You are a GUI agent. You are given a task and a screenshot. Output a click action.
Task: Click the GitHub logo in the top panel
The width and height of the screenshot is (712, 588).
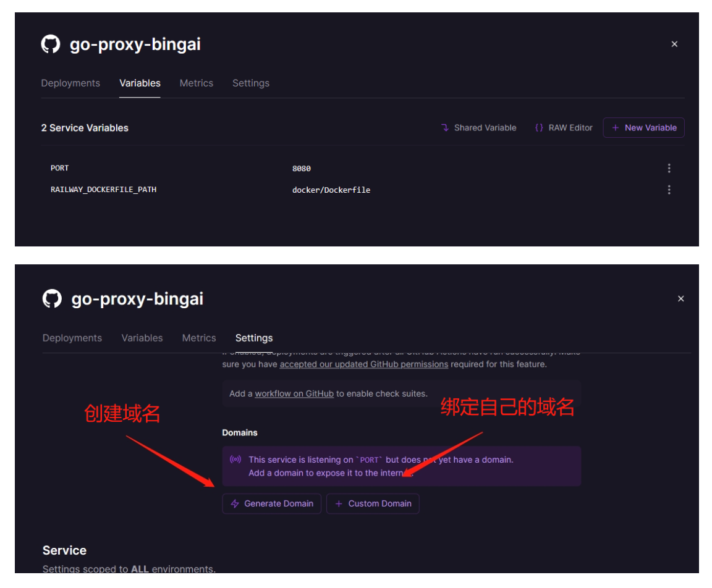pyautogui.click(x=50, y=44)
